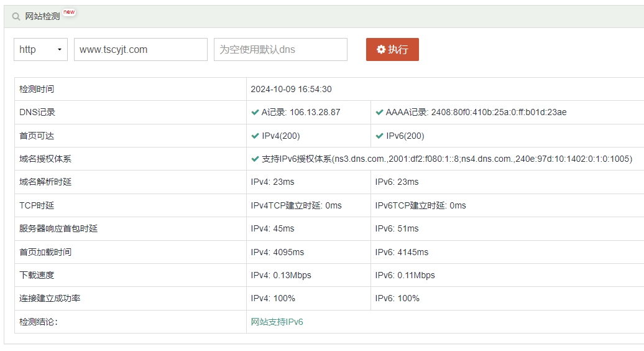Click the green checkmark before IPv4(200)
The width and height of the screenshot is (644, 351).
pos(255,136)
